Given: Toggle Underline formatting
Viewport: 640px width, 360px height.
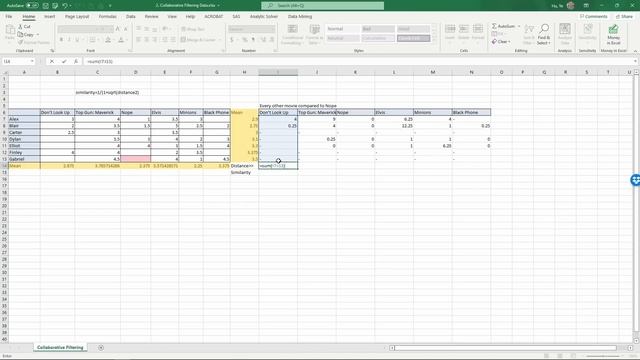Looking at the screenshot, I should pos(77,40).
